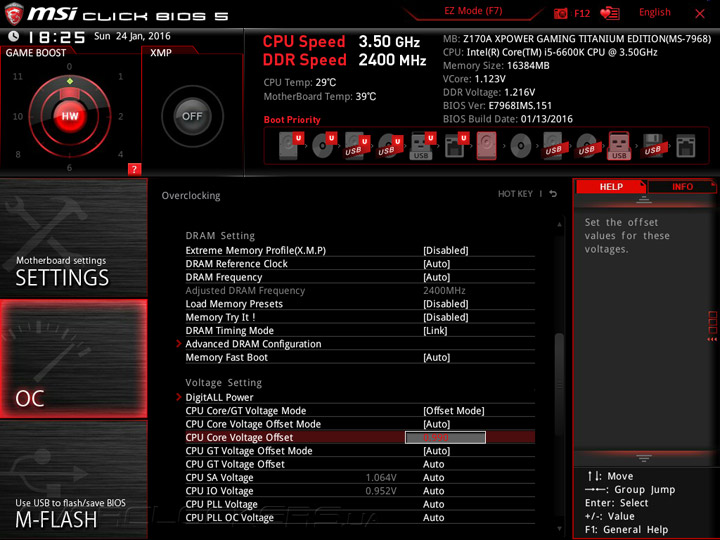Click the Boot Priority heading
The height and width of the screenshot is (540, 720).
[292, 120]
